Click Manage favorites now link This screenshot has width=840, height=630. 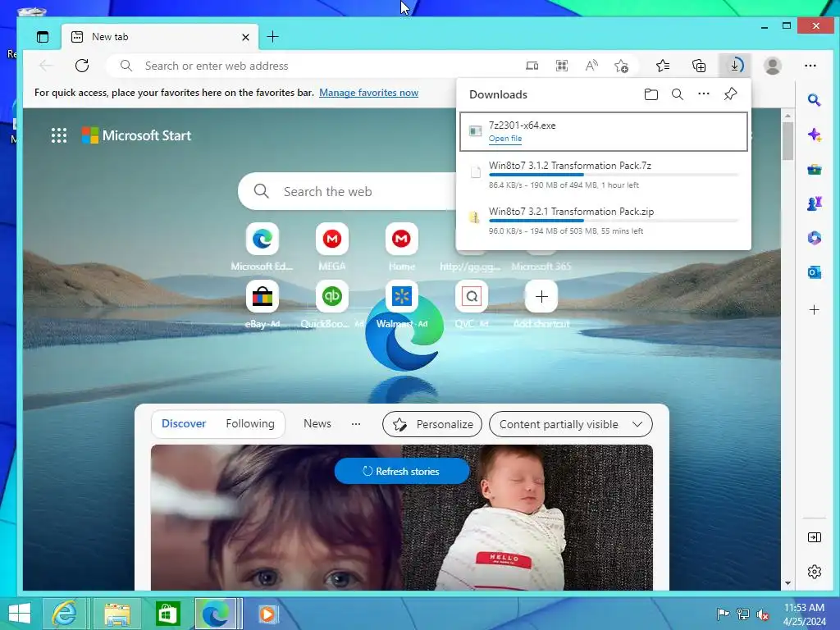(x=368, y=93)
